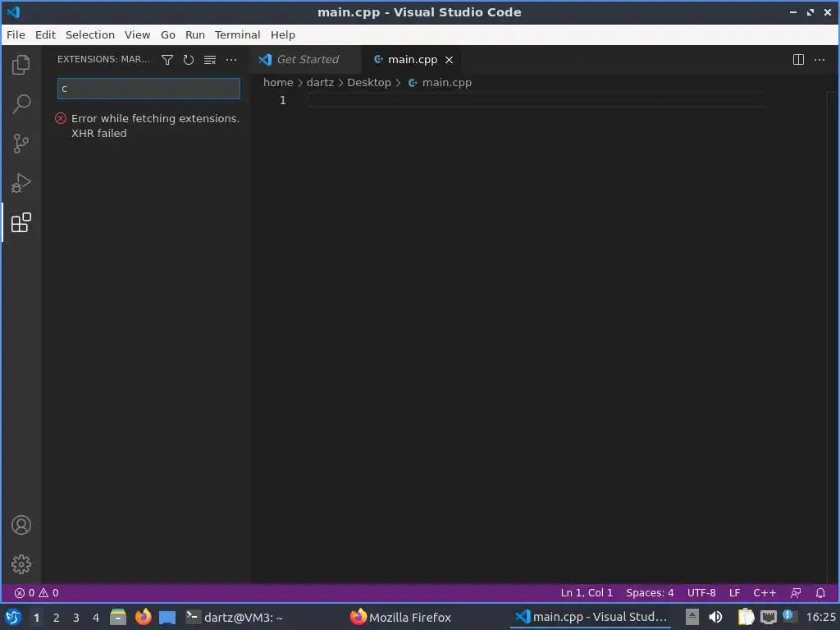Viewport: 840px width, 630px height.
Task: Open Views and More Actions in Extensions
Action: point(231,59)
